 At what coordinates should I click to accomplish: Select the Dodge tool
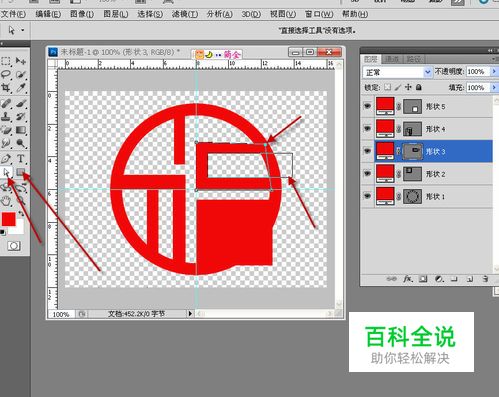click(x=21, y=143)
